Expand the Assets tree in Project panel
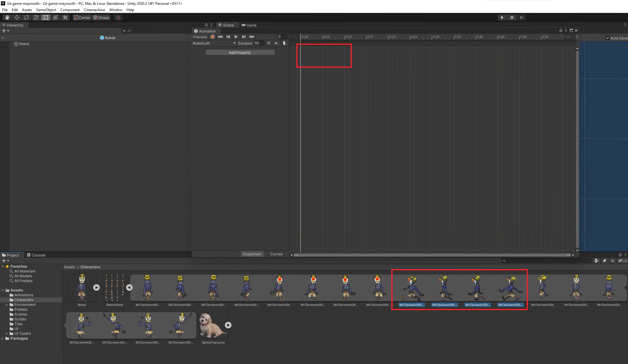The width and height of the screenshot is (628, 364). [3, 290]
